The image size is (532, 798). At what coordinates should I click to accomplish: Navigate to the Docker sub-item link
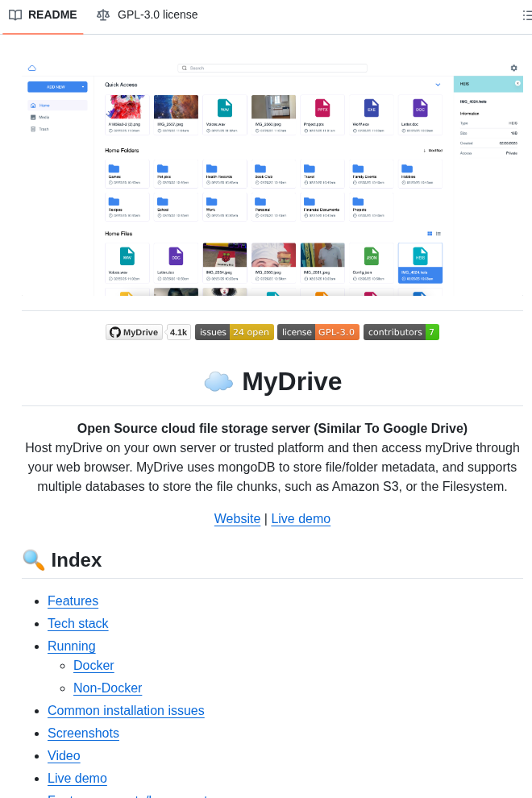94,665
